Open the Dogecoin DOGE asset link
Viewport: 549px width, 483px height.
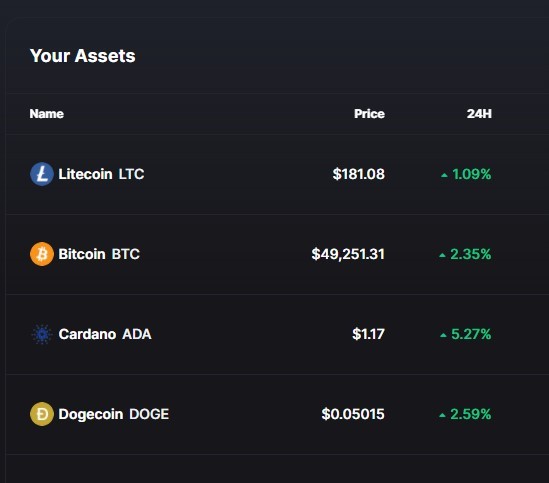[114, 414]
